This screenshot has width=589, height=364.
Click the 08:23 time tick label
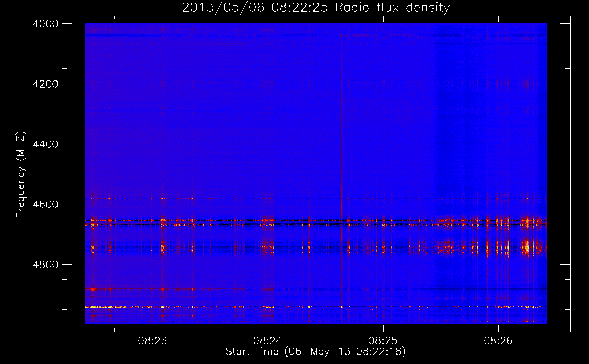pos(153,341)
